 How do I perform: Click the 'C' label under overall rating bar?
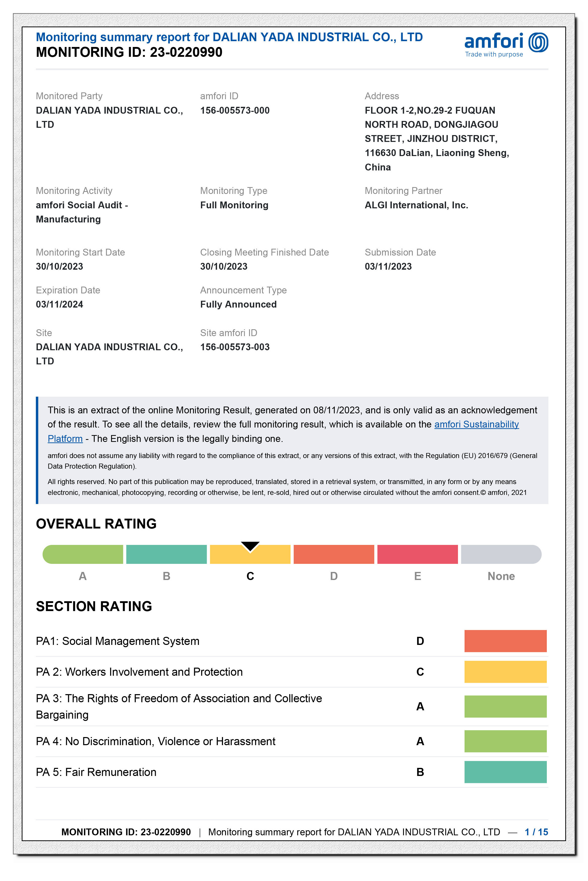[x=250, y=576]
